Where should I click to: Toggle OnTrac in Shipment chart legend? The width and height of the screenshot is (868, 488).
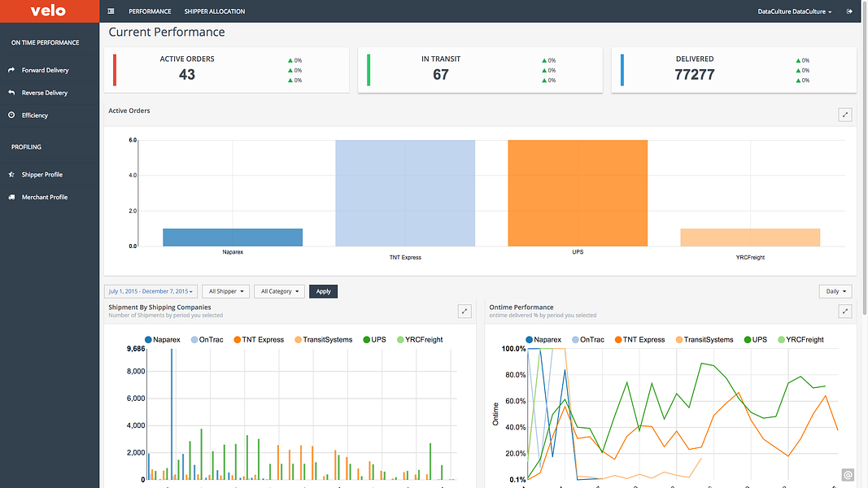pos(207,340)
